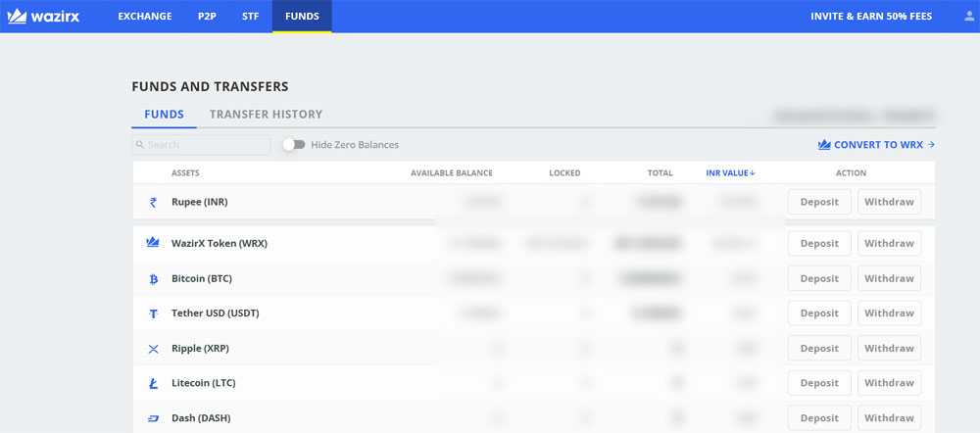Viewport: 980px width, 433px height.
Task: Click the WazirX logo
Action: [43, 17]
